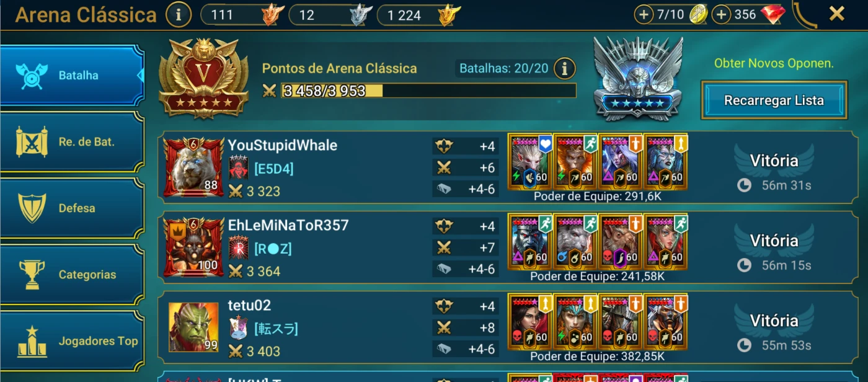
Task: View tetu02's orc avatar
Action: (193, 327)
